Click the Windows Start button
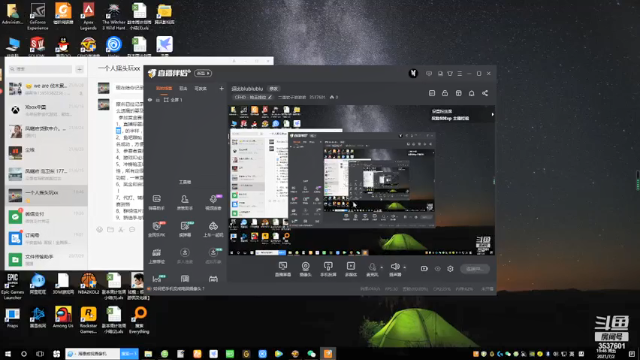Image resolution: width=640 pixels, height=360 pixels. point(8,354)
